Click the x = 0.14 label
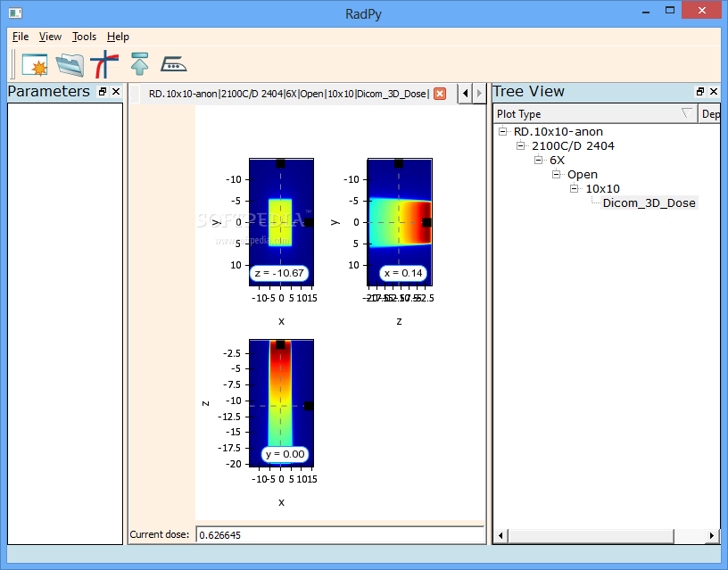728x570 pixels. point(402,273)
